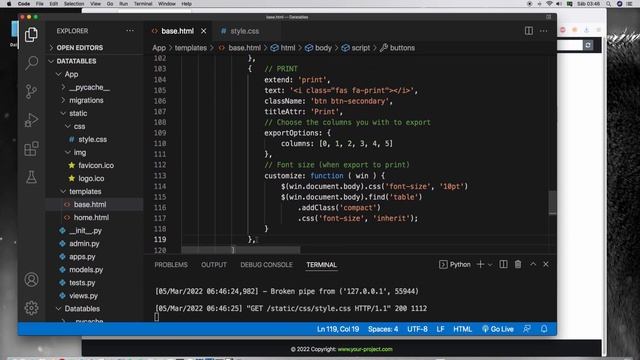Open Run and Debug view
This screenshot has width=640, height=360.
pos(31,120)
